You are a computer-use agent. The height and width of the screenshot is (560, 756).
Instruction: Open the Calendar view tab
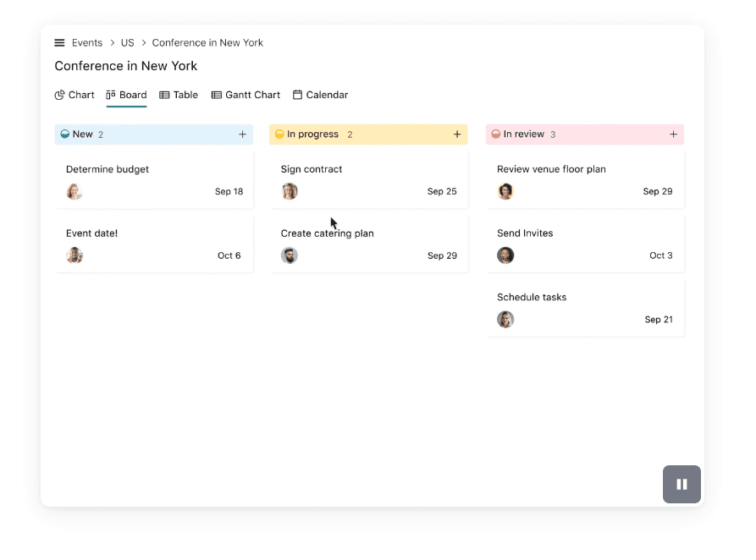(320, 95)
